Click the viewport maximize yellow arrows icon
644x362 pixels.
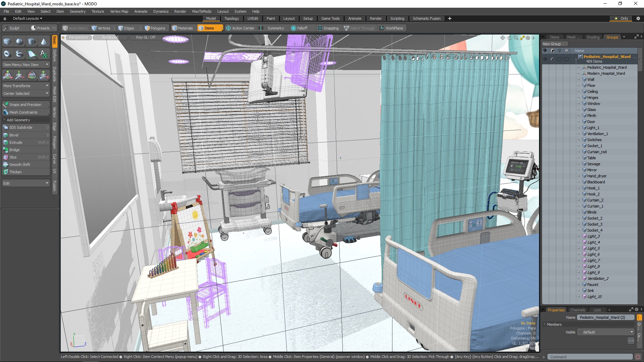522,38
